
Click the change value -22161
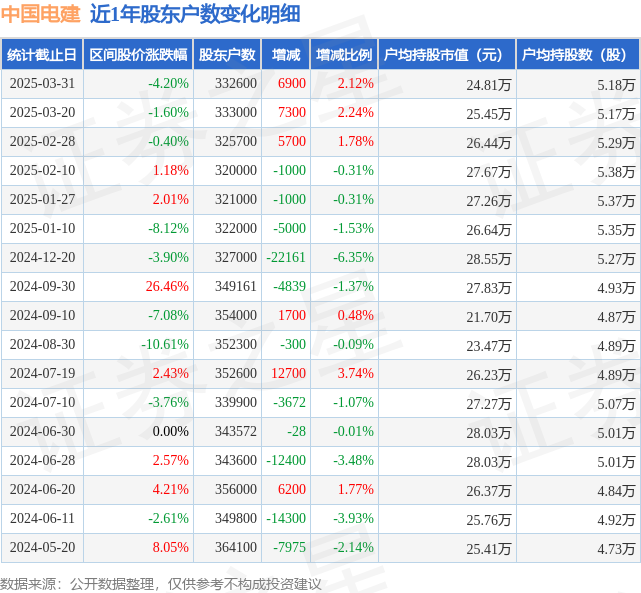pos(286,257)
